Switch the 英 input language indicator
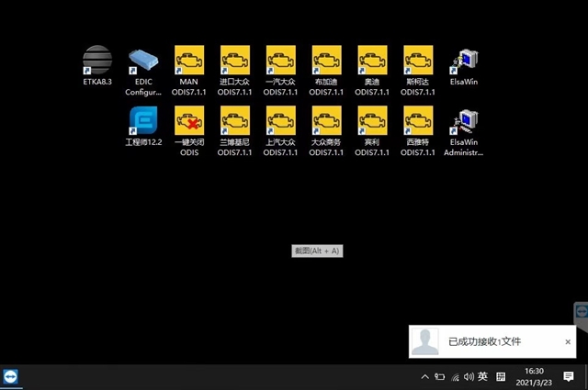This screenshot has height=390, width=588. (x=483, y=376)
